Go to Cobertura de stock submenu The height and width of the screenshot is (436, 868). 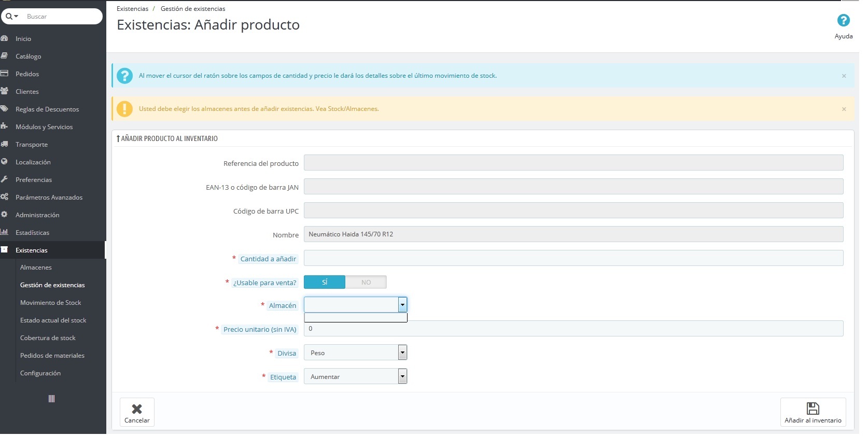coord(48,338)
